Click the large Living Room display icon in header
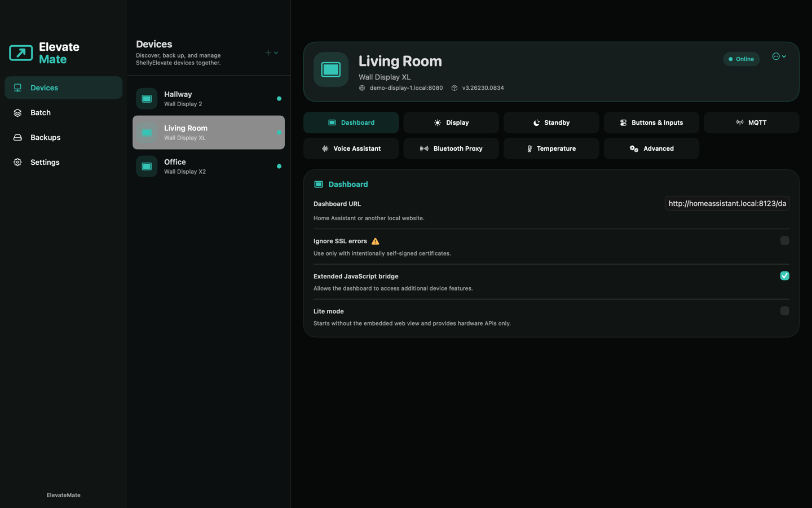The width and height of the screenshot is (812, 508). click(331, 69)
